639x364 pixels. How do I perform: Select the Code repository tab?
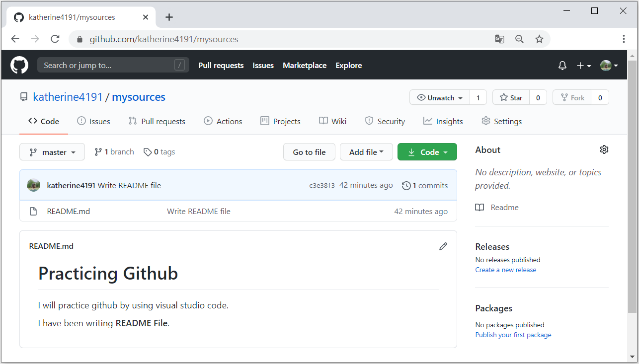(x=44, y=121)
